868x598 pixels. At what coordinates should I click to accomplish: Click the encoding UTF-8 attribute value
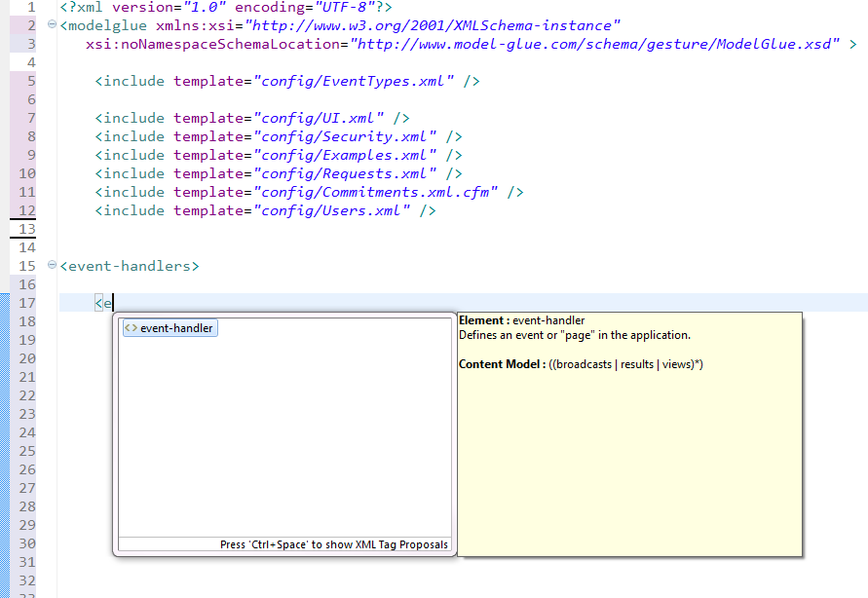coord(345,7)
